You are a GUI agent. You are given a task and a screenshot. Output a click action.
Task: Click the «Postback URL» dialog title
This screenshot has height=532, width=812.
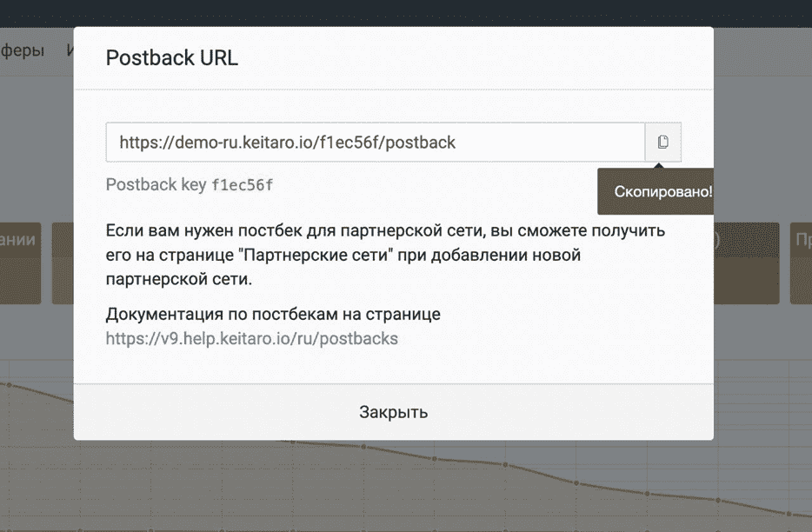171,58
